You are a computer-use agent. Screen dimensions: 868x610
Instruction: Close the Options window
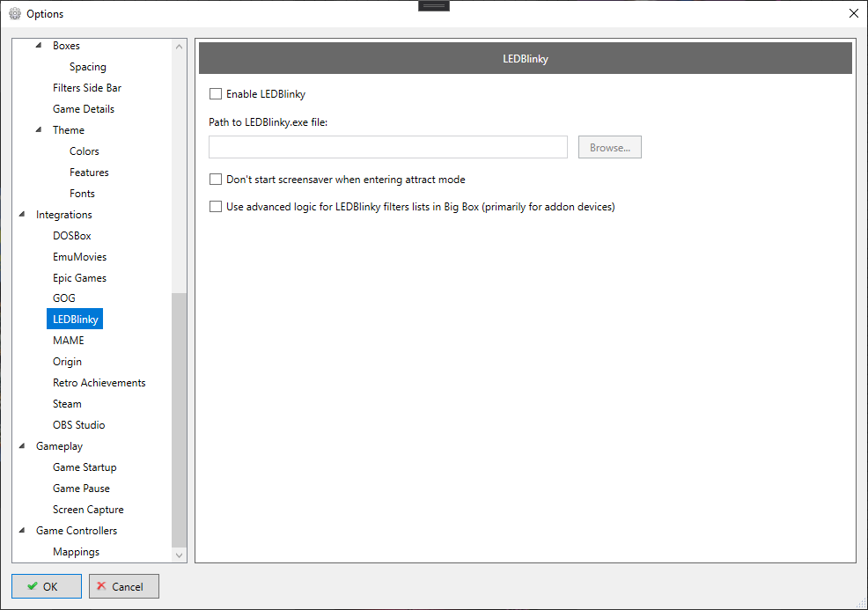pos(854,13)
